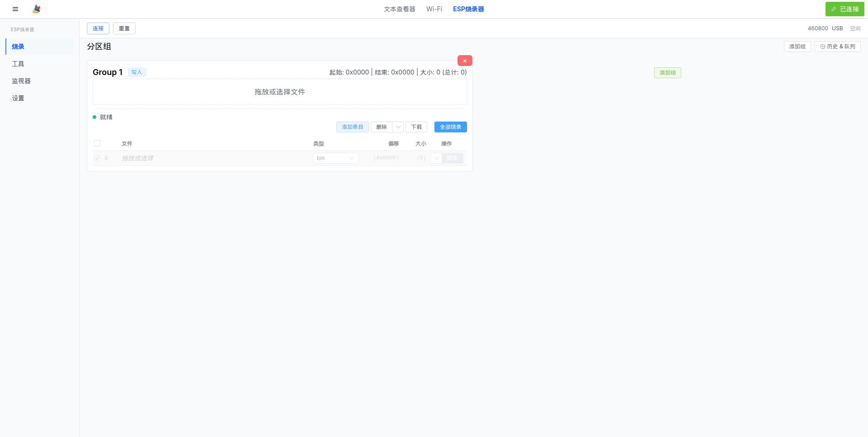Screen dimensions: 868x437
Task: Open the hamburger navigation menu
Action: click(x=15, y=9)
